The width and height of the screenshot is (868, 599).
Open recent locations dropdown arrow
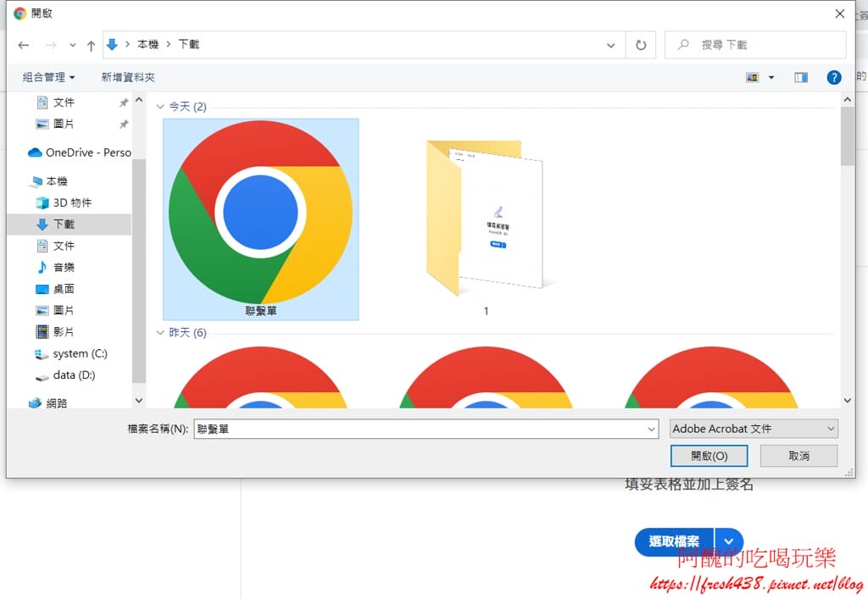(x=73, y=46)
